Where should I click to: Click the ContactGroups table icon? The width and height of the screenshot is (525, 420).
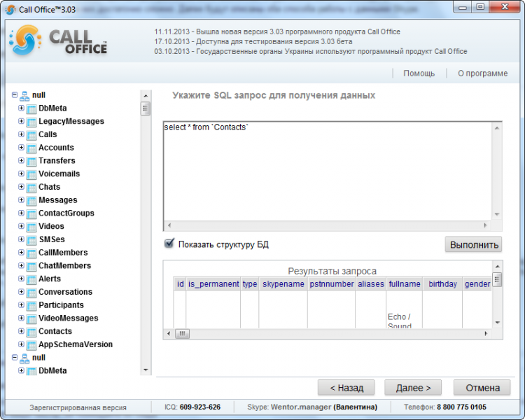[x=31, y=213]
